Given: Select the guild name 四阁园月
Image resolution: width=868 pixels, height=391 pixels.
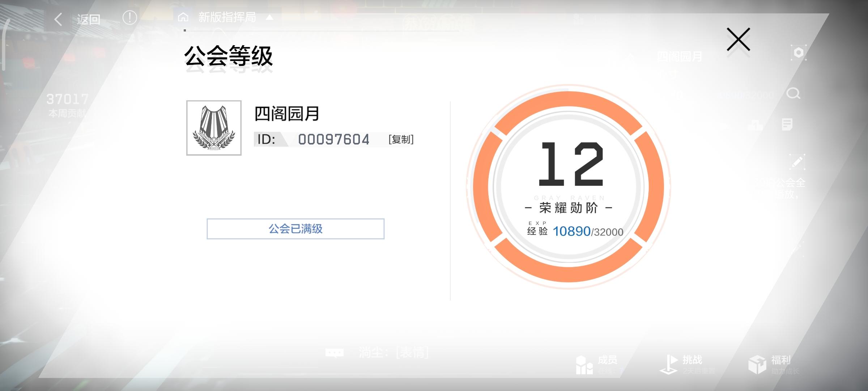Looking at the screenshot, I should tap(287, 114).
